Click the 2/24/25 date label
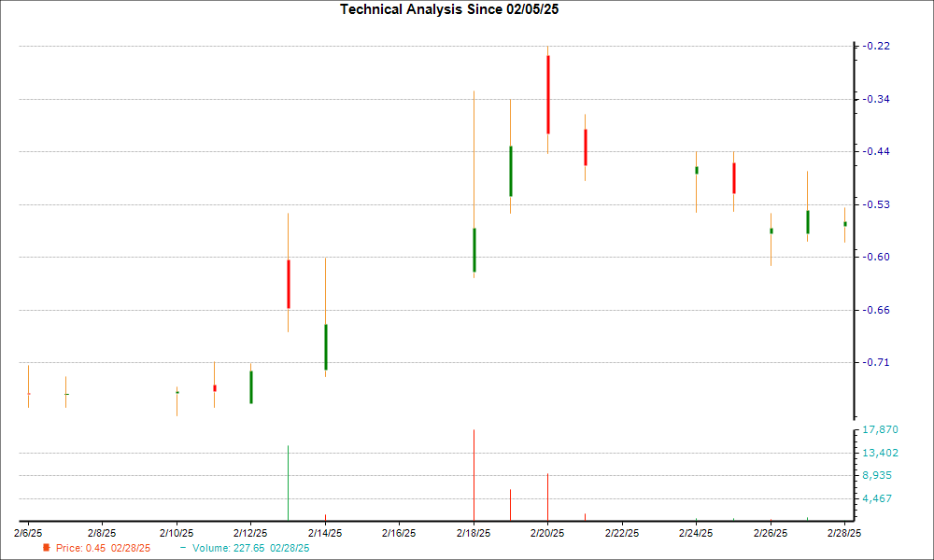 [x=696, y=533]
